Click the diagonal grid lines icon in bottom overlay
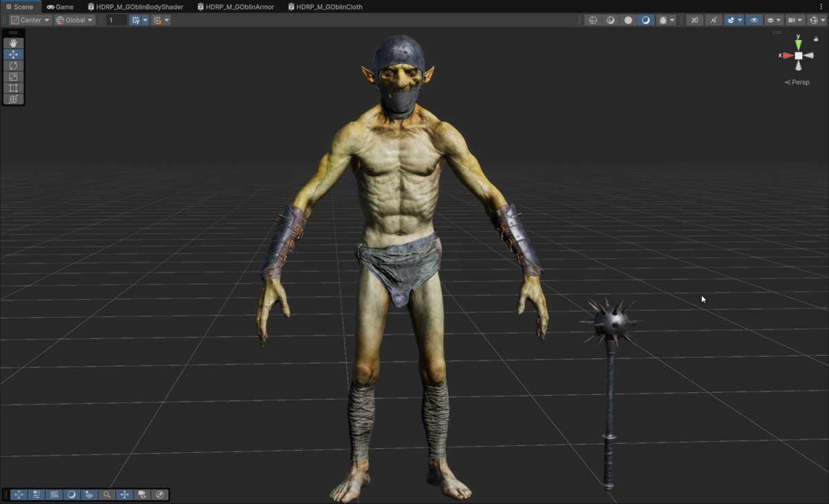 (54, 494)
